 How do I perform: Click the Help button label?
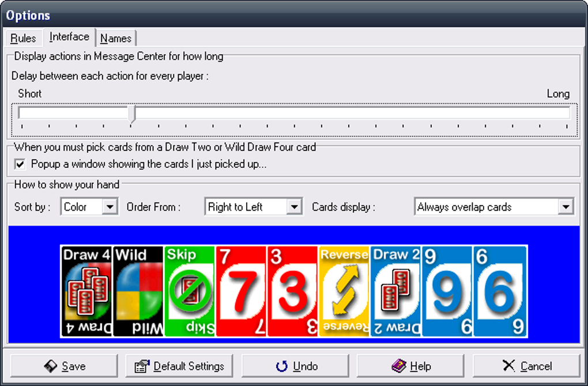[x=420, y=366]
